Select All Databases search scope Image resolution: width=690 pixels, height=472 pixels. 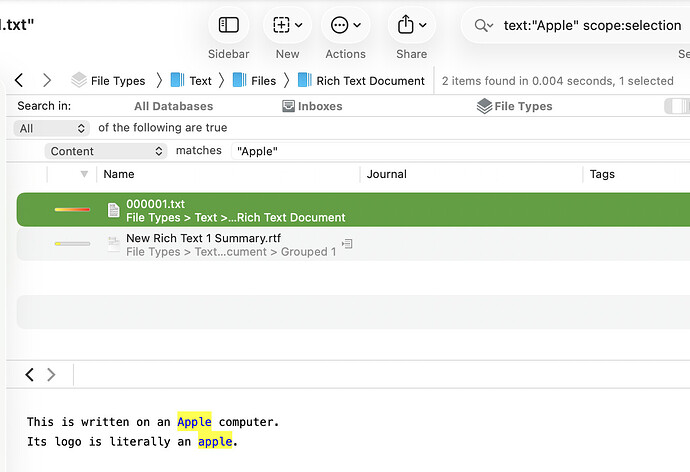click(x=173, y=106)
